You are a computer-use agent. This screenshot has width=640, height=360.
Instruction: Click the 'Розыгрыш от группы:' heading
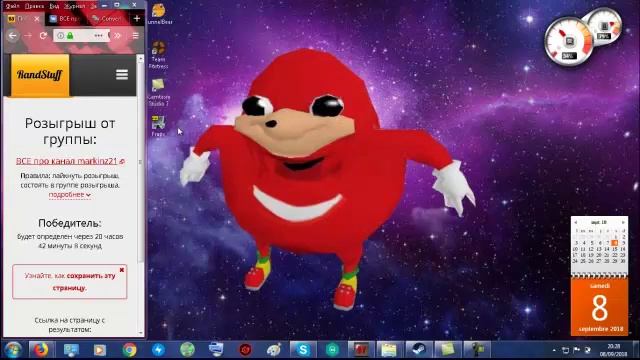click(70, 131)
